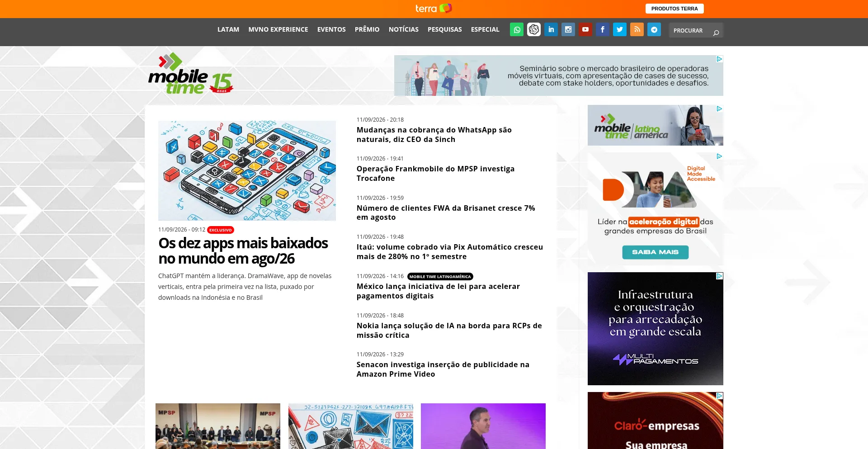Open the Twitter social icon

pos(620,30)
